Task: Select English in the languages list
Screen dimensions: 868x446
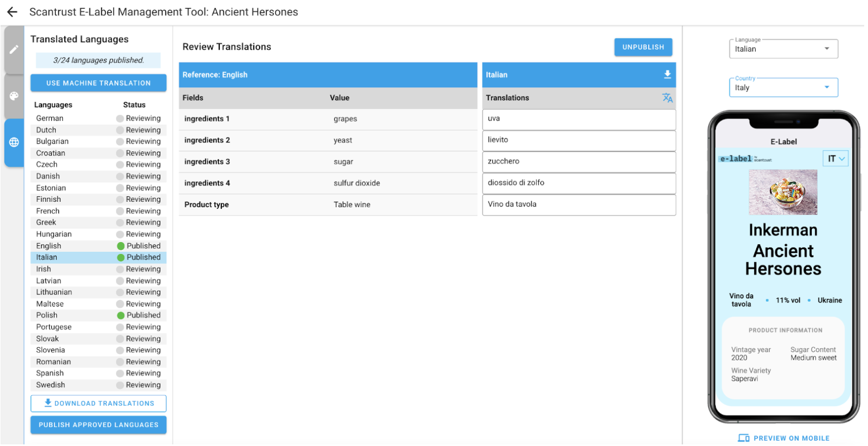Action: tap(99, 246)
